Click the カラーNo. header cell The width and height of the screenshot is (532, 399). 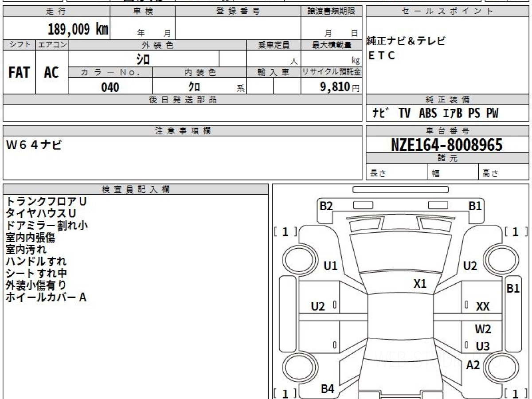click(110, 72)
